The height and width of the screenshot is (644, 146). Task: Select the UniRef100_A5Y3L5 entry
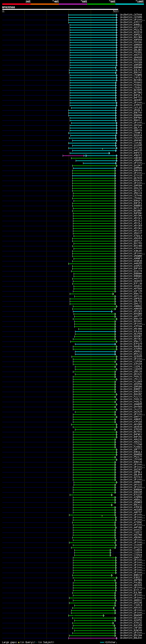click(x=131, y=218)
